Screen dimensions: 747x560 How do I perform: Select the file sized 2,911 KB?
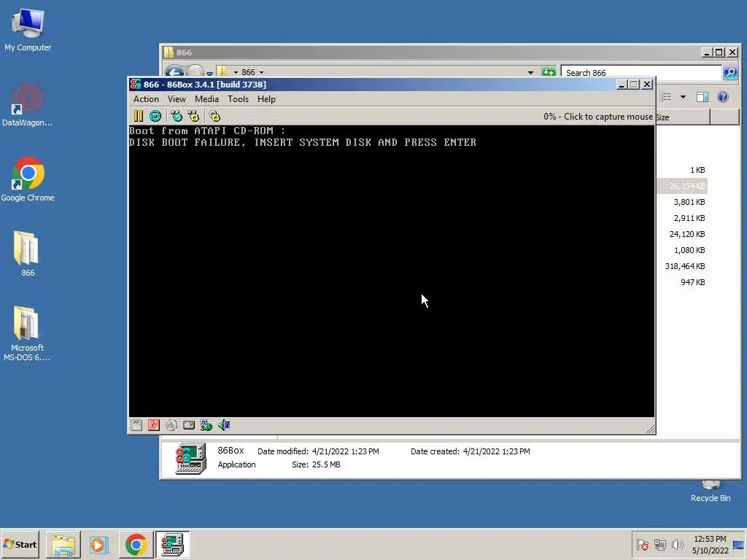click(x=689, y=218)
